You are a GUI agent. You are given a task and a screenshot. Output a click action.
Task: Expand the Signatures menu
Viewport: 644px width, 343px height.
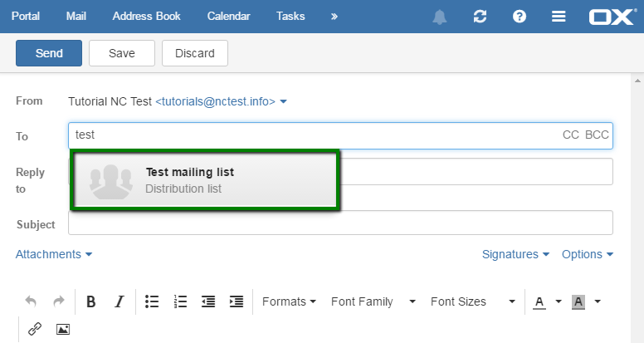pyautogui.click(x=515, y=254)
